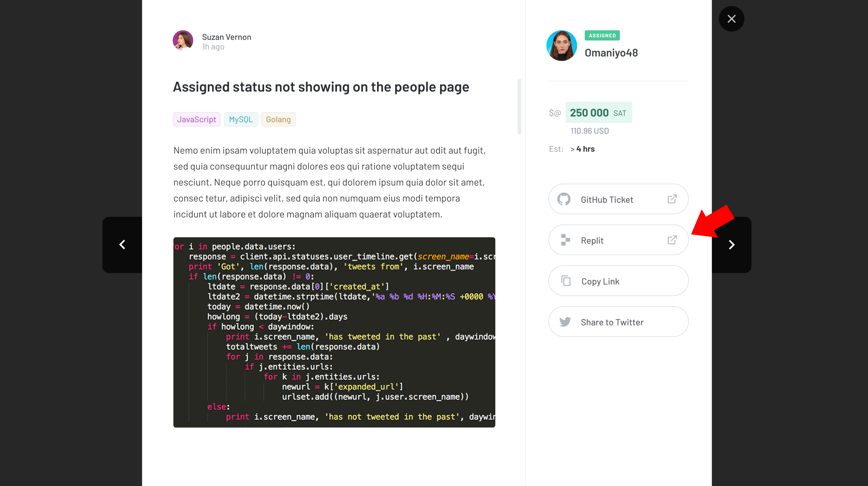Image resolution: width=868 pixels, height=486 pixels.
Task: Open Suzan Vernon's avatar
Action: 183,40
